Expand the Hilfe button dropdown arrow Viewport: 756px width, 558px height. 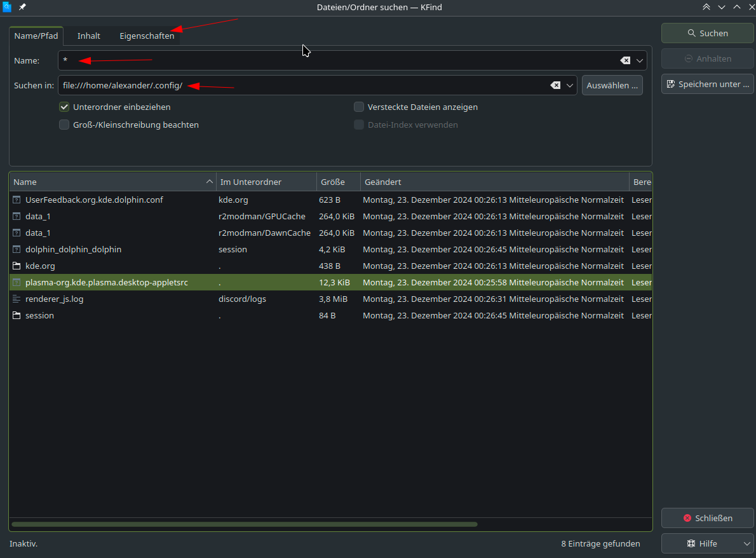coord(747,543)
